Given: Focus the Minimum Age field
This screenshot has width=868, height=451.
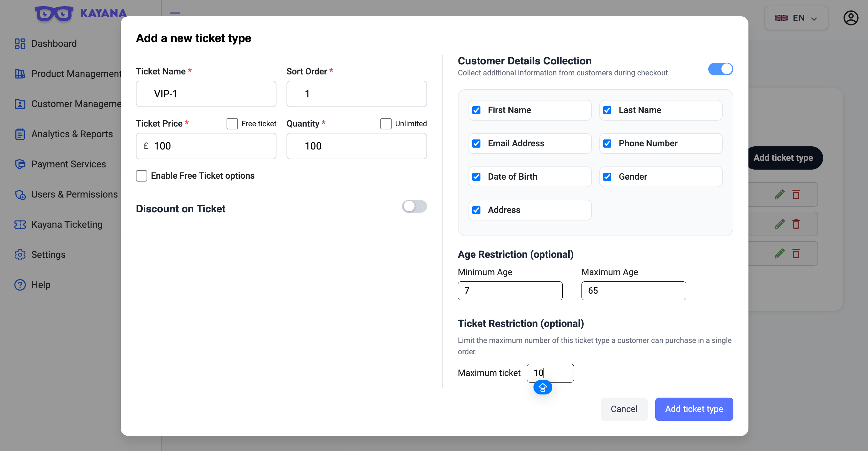Looking at the screenshot, I should click(x=510, y=291).
